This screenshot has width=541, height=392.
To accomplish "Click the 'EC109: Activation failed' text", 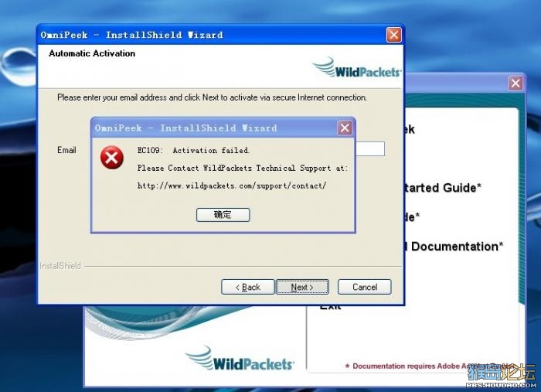I will [x=193, y=150].
